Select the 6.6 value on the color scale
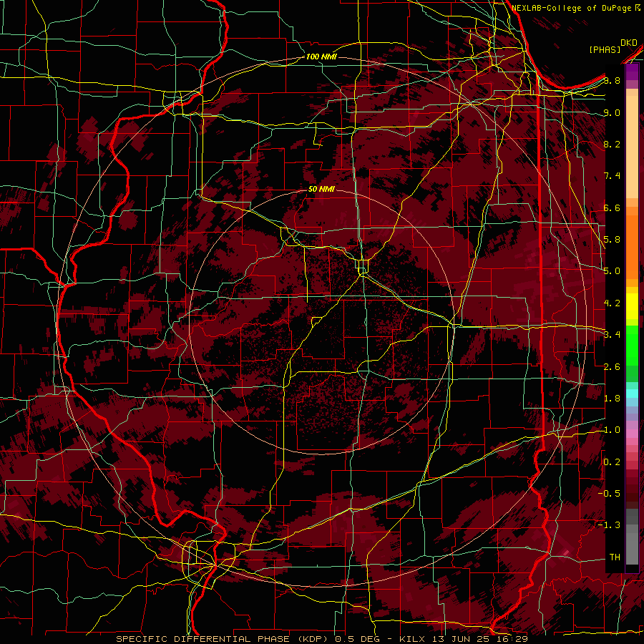Image resolution: width=644 pixels, height=644 pixels. [612, 208]
